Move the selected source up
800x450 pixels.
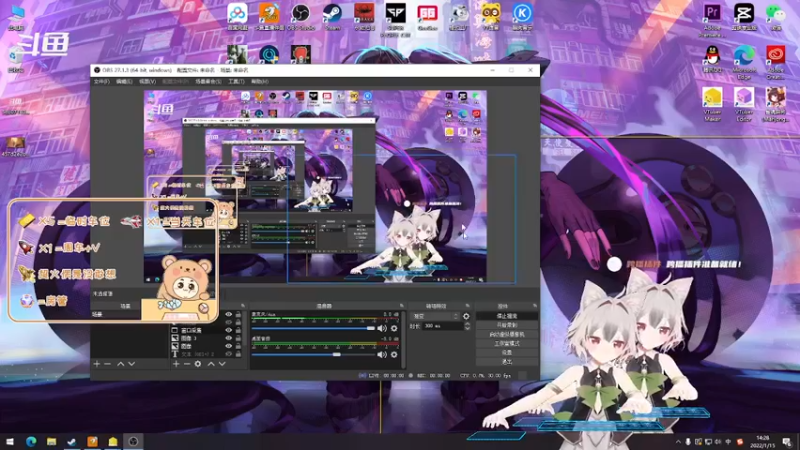point(211,364)
